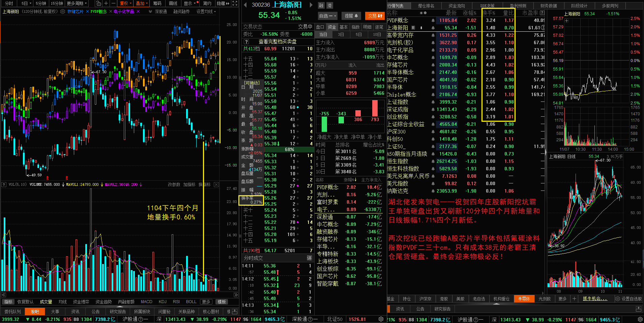Go to next stock with right arrow
The width and height of the screenshot is (644, 323).
tap(311, 5)
